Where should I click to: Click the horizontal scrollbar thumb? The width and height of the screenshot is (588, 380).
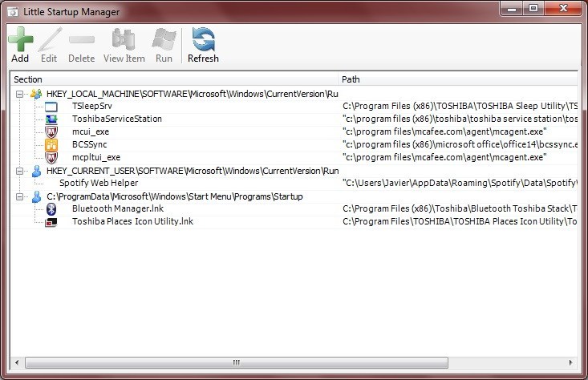pyautogui.click(x=237, y=362)
